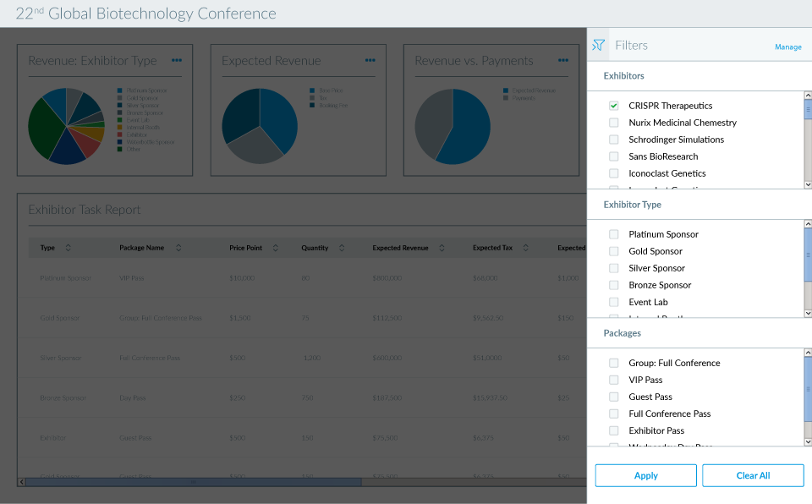The width and height of the screenshot is (812, 504).
Task: Click the table horizontal scrollbar thumb
Action: [193, 482]
